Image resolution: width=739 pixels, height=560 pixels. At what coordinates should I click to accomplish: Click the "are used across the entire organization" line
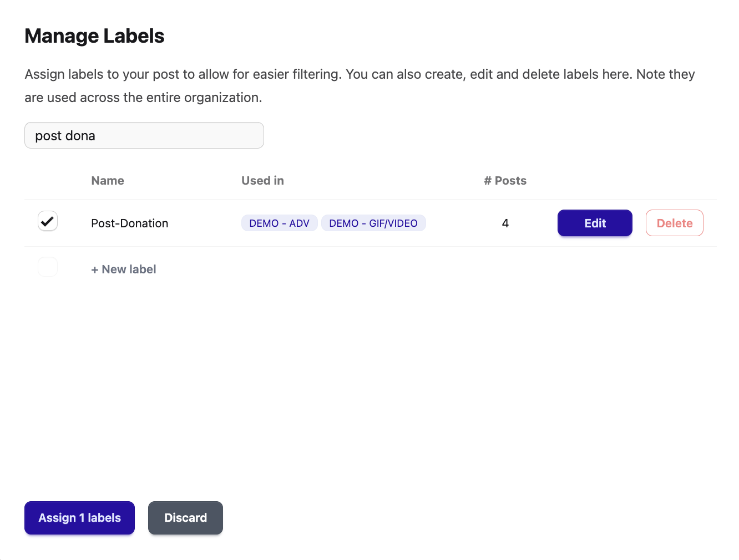[143, 98]
